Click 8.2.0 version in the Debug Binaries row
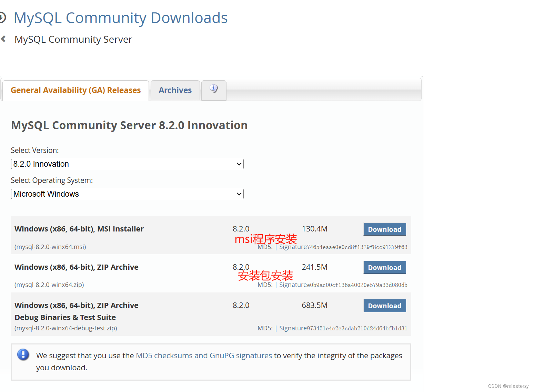The height and width of the screenshot is (392, 534). (x=241, y=306)
